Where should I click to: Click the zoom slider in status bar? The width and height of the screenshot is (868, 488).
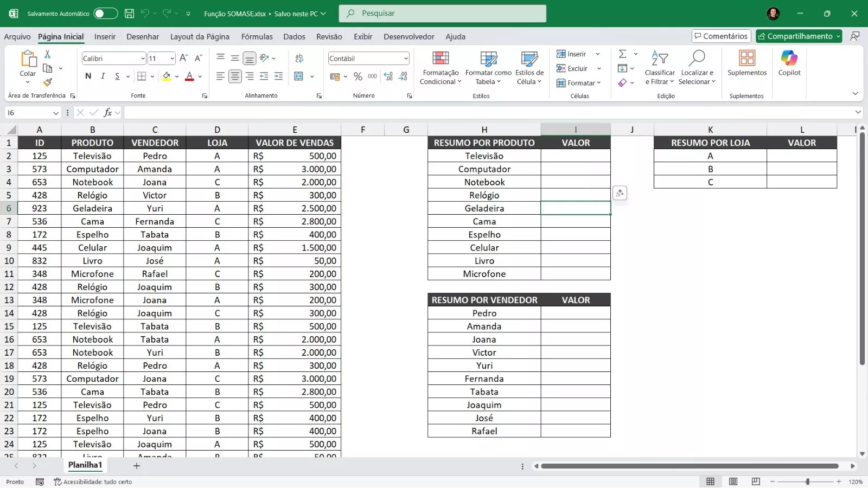(807, 481)
